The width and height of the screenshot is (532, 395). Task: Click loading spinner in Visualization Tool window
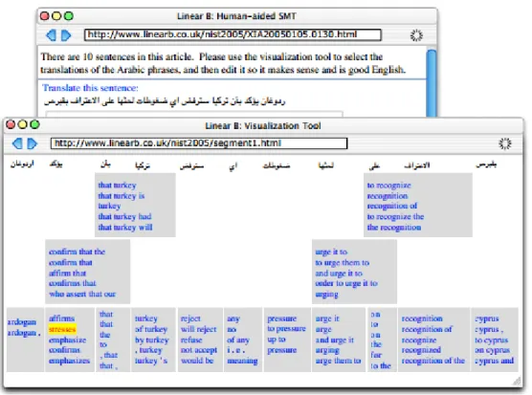505,143
